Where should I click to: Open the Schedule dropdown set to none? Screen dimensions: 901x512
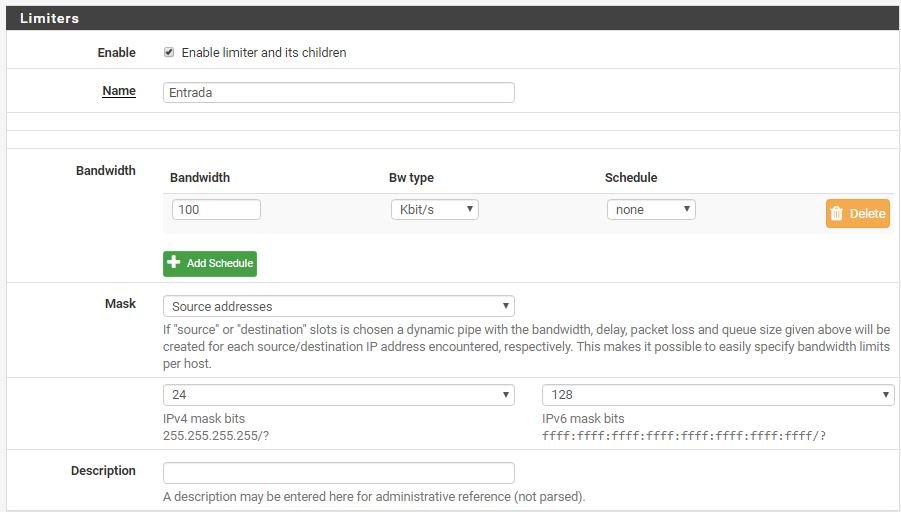tap(651, 209)
